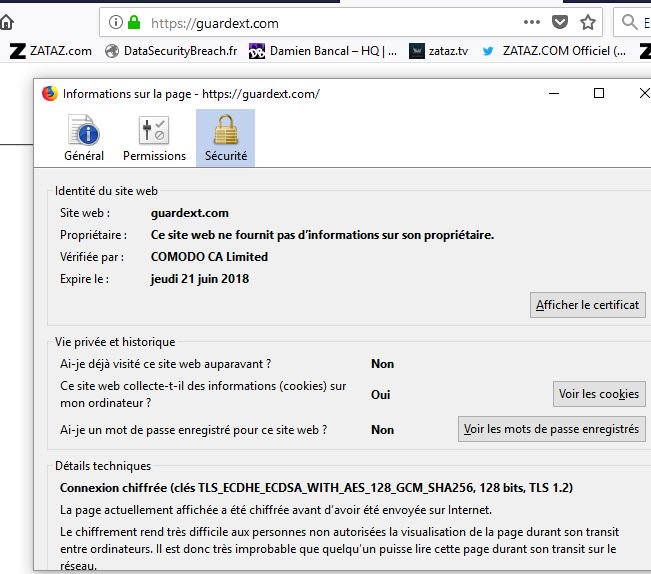Open site information via the circled i icon

116,22
